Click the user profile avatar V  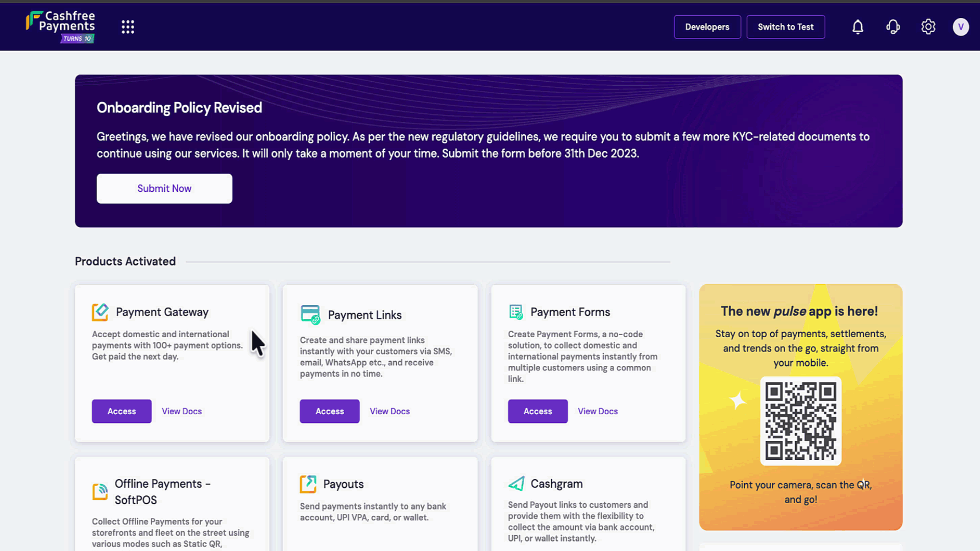(961, 27)
